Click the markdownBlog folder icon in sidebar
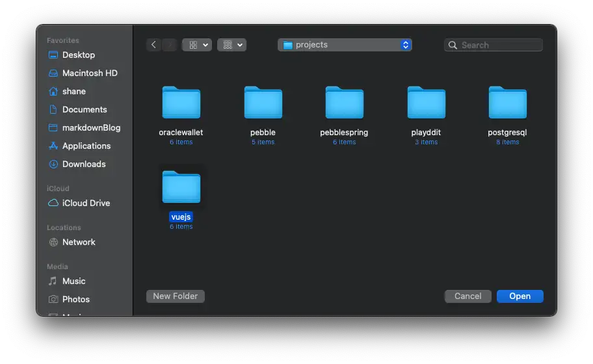Image resolution: width=593 pixels, height=364 pixels. point(53,127)
